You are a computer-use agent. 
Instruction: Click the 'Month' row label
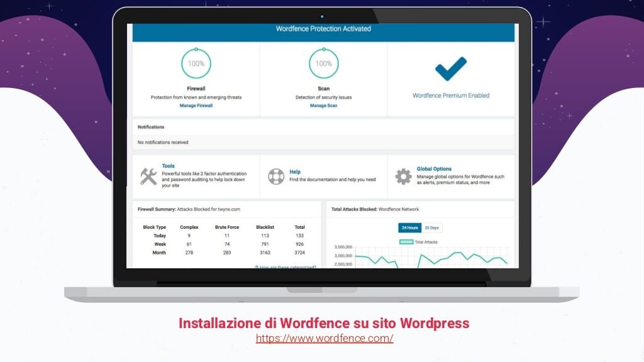[159, 253]
